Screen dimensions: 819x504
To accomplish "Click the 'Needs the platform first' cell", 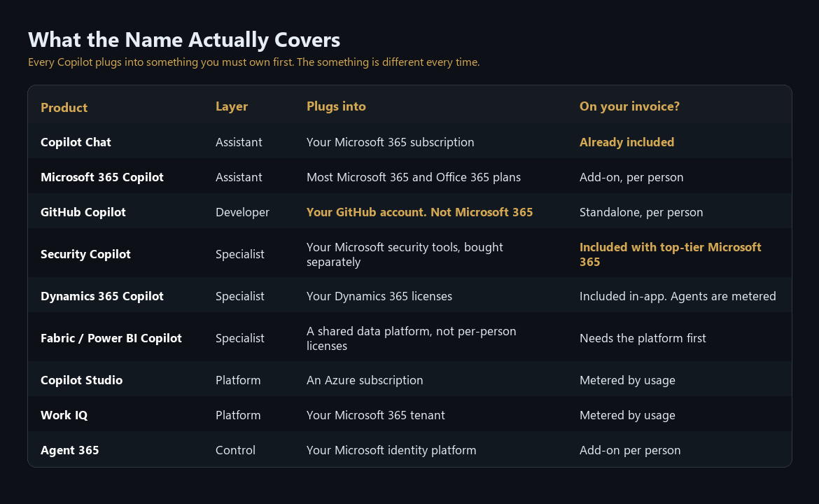I will point(643,338).
